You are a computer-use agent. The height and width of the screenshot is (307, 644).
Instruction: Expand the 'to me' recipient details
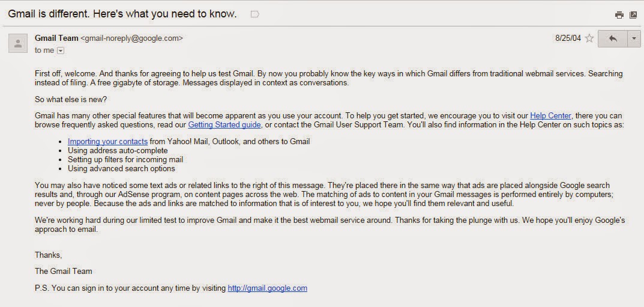tap(60, 50)
